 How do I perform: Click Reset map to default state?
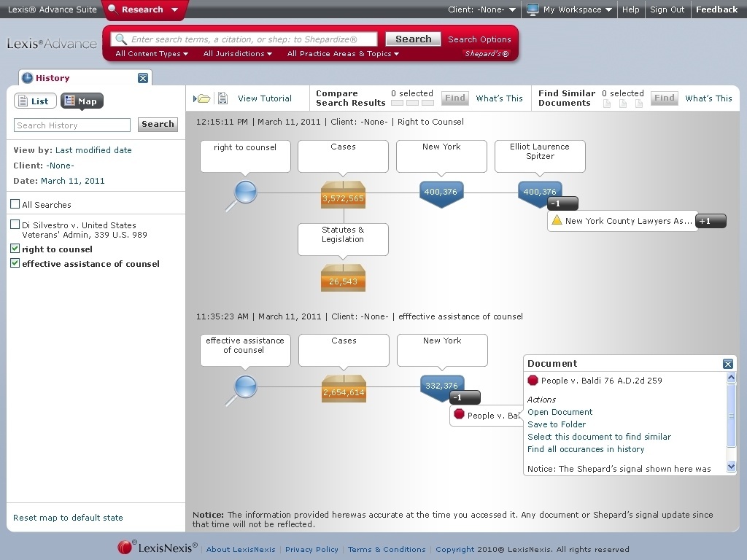[68, 518]
